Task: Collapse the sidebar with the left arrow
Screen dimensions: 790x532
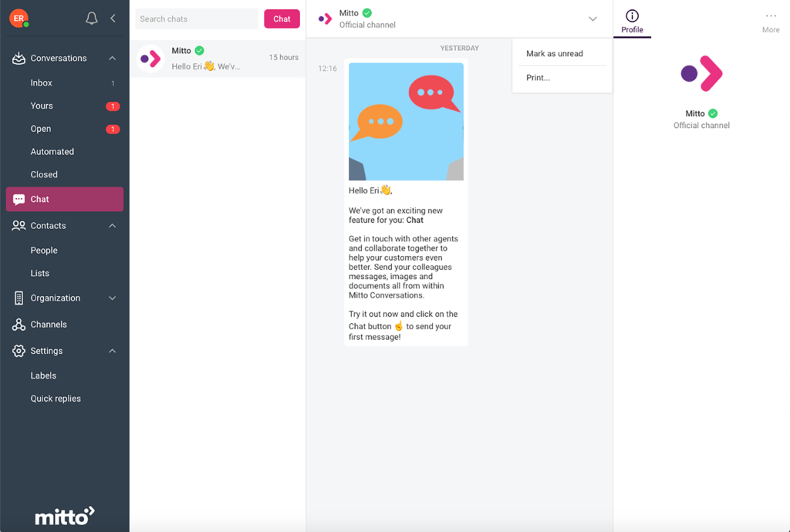Action: tap(113, 19)
